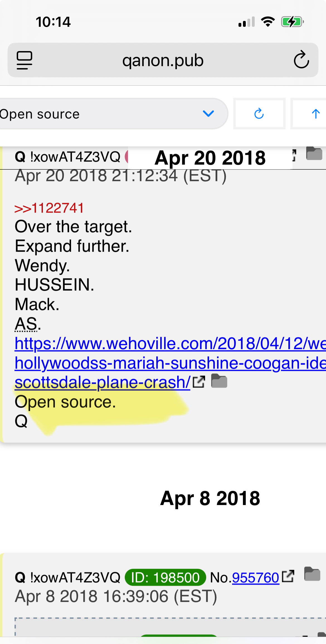326x644 pixels.
Task: Click the external link icon after plane-crash URL
Action: (x=199, y=382)
